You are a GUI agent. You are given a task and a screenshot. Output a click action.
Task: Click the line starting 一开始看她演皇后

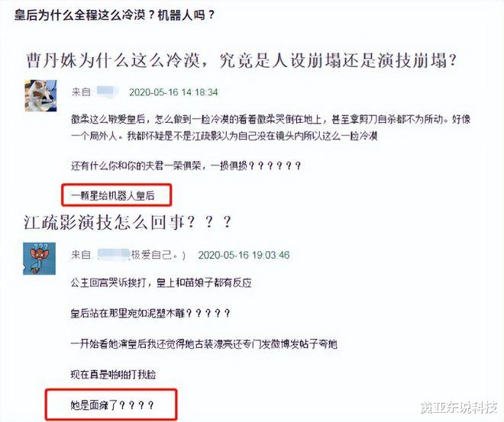click(x=204, y=344)
